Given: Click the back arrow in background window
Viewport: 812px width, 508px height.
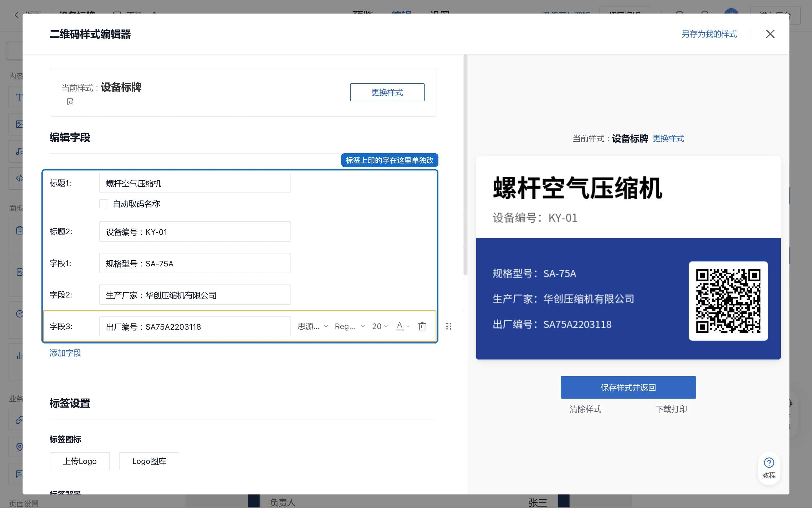Looking at the screenshot, I should pos(16,15).
